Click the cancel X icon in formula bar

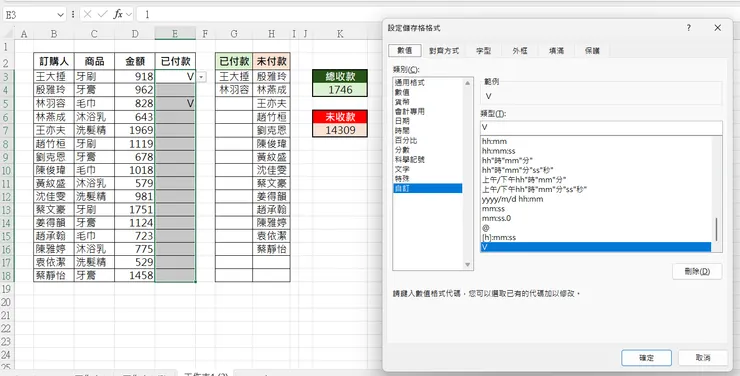87,14
